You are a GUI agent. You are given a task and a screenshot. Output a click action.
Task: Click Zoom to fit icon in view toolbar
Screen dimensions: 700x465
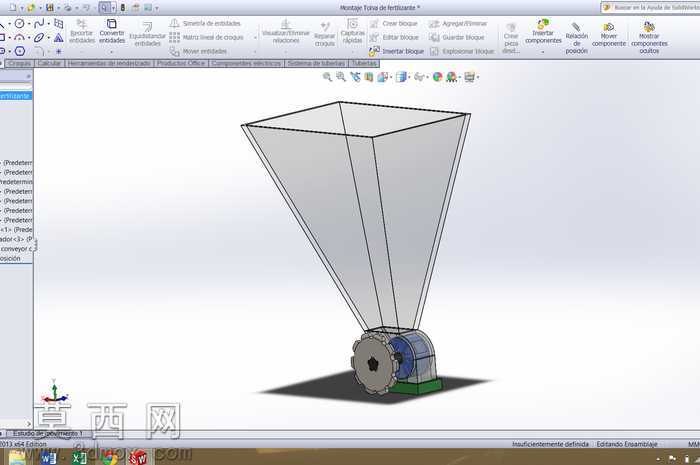(327, 77)
